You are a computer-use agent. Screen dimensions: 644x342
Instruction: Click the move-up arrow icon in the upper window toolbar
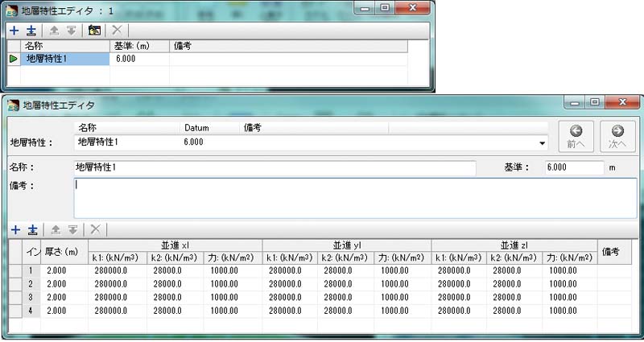coord(54,31)
